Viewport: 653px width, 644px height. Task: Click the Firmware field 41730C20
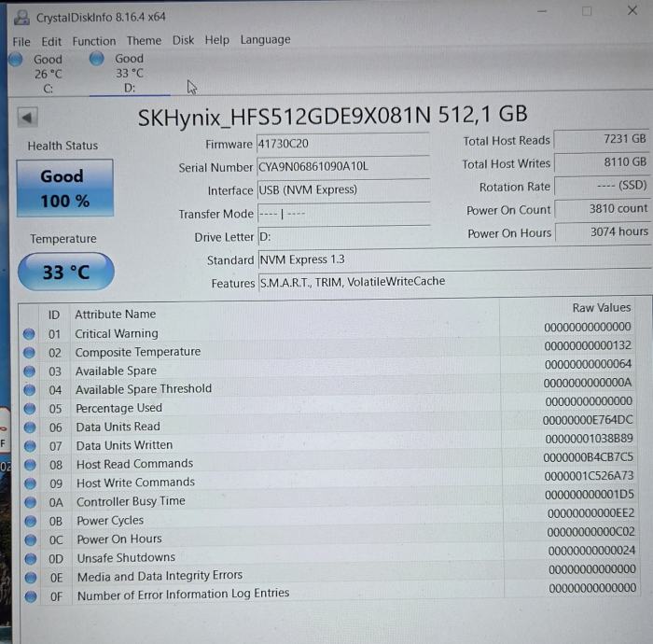coord(342,144)
